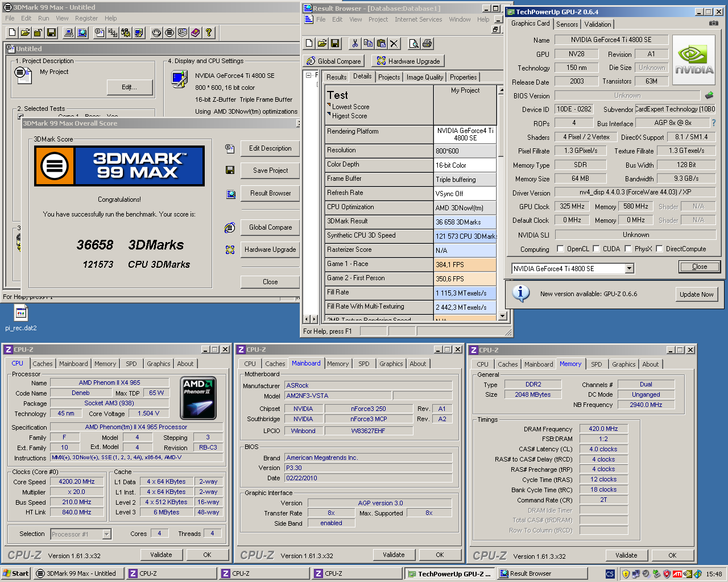Click Global Compare button in Result Browser toolbar
Viewport: 728px width, 582px height.
[333, 61]
